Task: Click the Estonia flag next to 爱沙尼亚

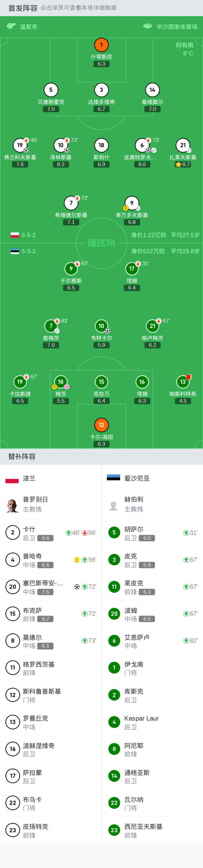Action: point(113,478)
